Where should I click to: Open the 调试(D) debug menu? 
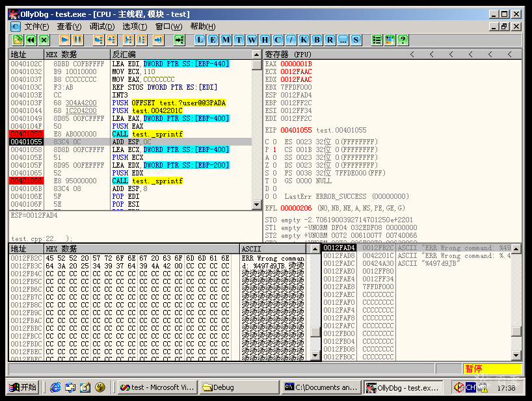pos(102,27)
